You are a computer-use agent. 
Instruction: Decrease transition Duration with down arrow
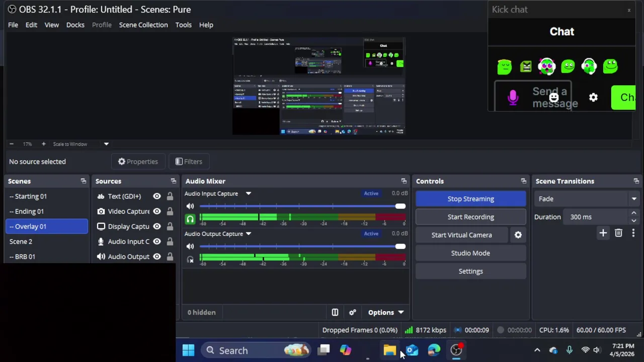click(x=633, y=220)
